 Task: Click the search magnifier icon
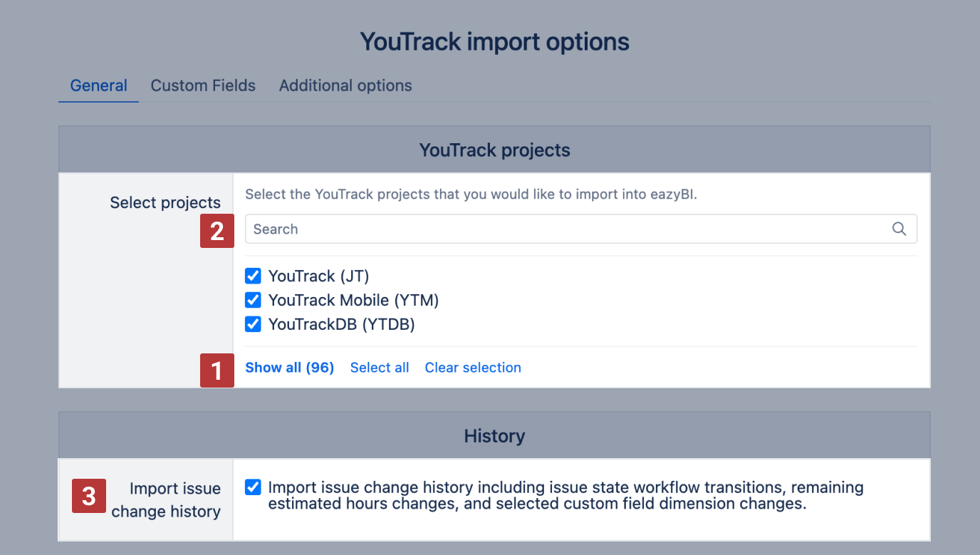pyautogui.click(x=899, y=229)
